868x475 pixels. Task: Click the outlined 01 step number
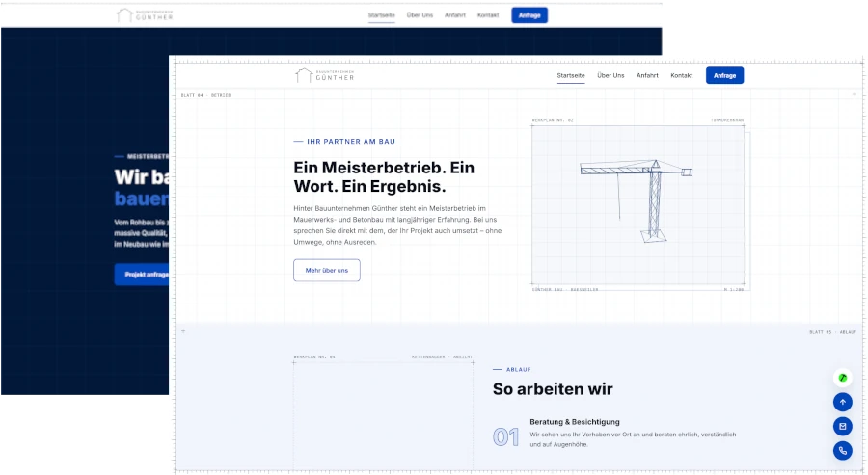[506, 437]
